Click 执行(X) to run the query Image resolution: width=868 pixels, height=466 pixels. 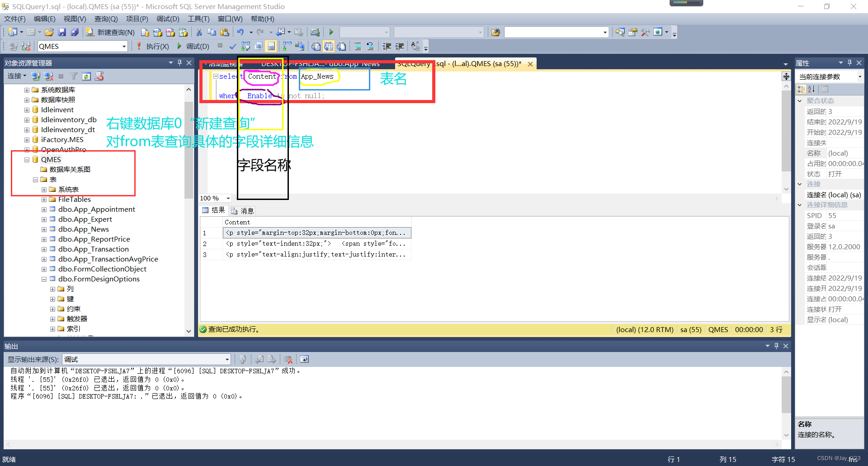point(153,46)
